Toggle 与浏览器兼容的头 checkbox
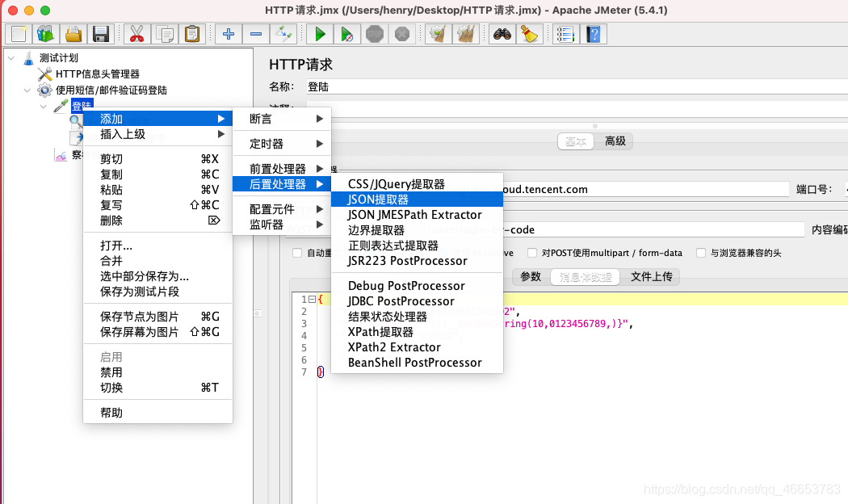848x504 pixels. coord(701,253)
